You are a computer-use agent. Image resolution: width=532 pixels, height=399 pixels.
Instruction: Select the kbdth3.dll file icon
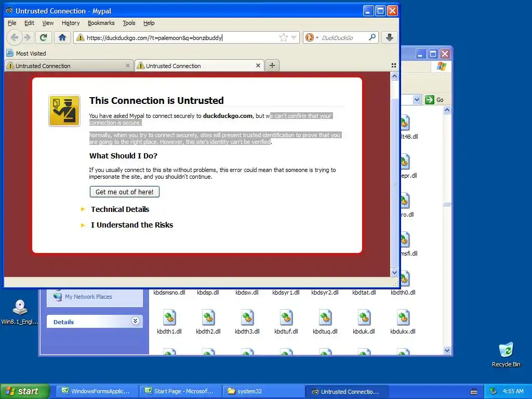click(x=247, y=317)
